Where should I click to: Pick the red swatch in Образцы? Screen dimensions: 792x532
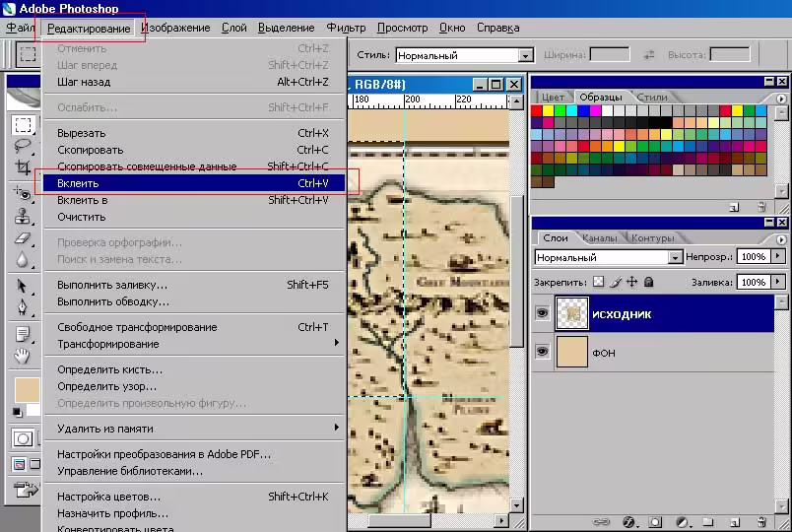[537, 110]
